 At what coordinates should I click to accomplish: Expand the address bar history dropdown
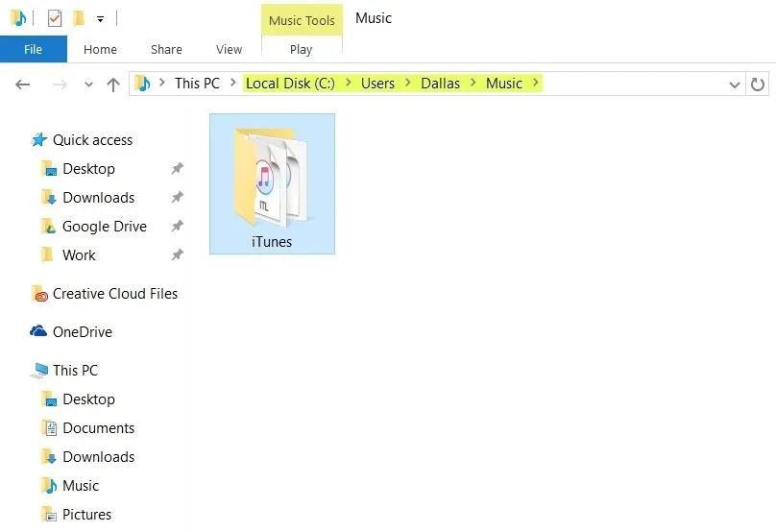[735, 85]
